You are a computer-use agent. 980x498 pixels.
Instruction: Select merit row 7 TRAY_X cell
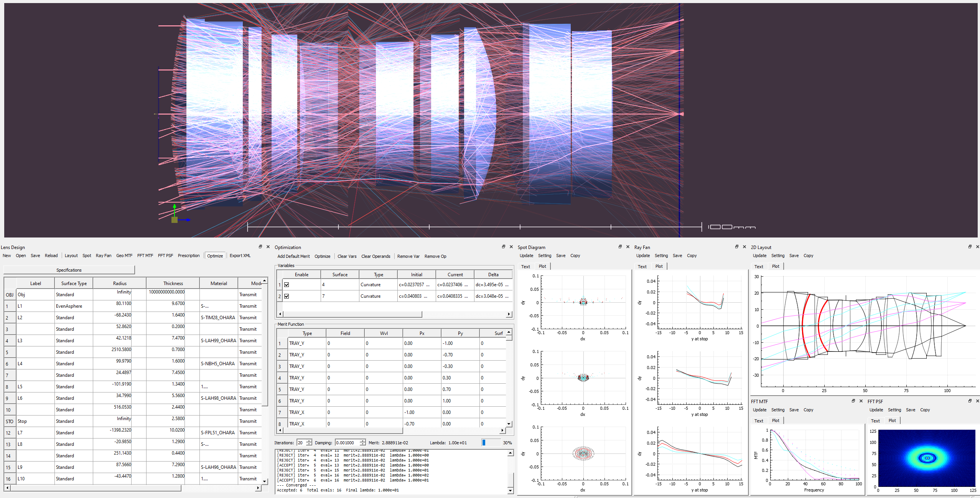(307, 412)
